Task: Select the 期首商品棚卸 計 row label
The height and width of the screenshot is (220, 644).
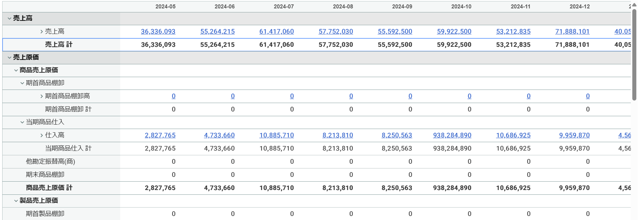Action: [x=68, y=109]
